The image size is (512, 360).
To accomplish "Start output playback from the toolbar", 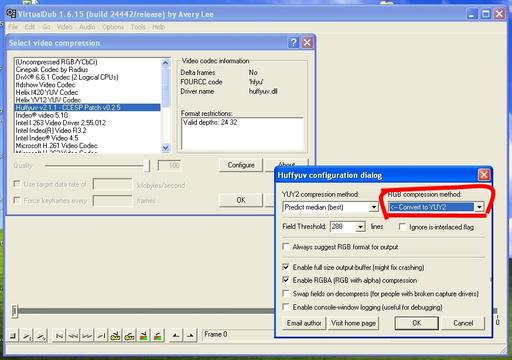I will tap(41, 335).
